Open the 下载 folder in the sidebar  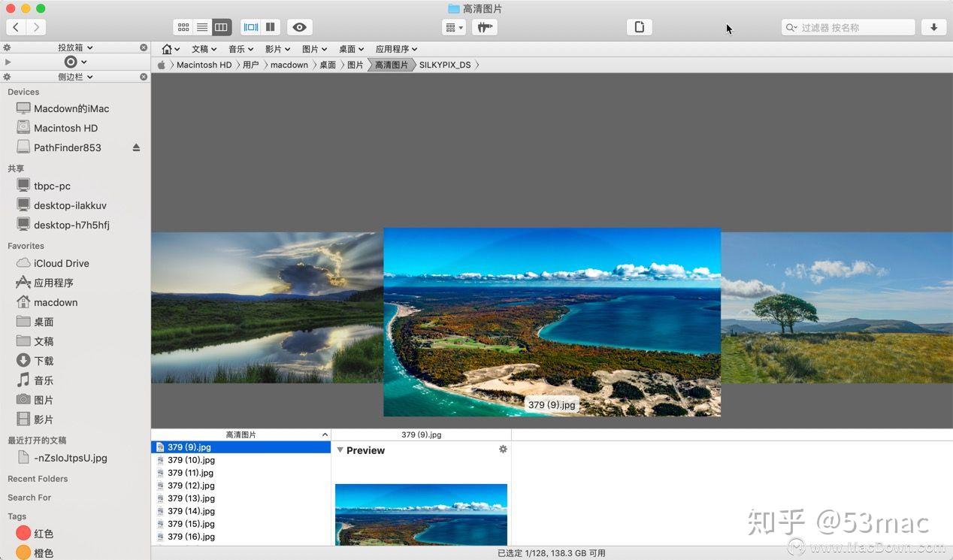pyautogui.click(x=43, y=360)
